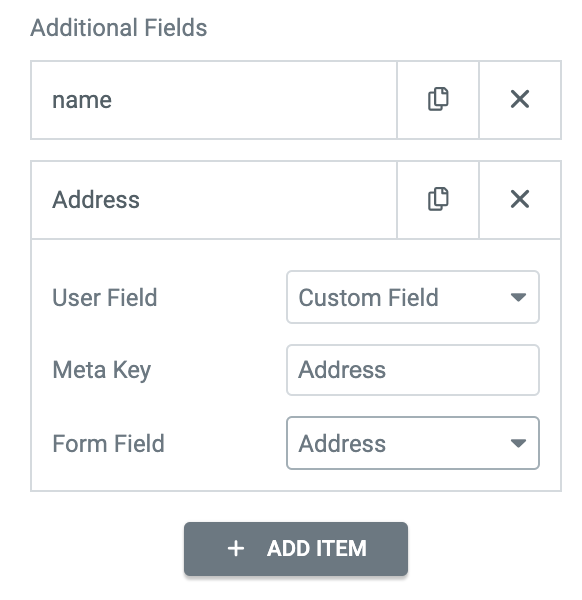582x600 pixels.
Task: Click the Meta Key label
Action: tap(102, 370)
